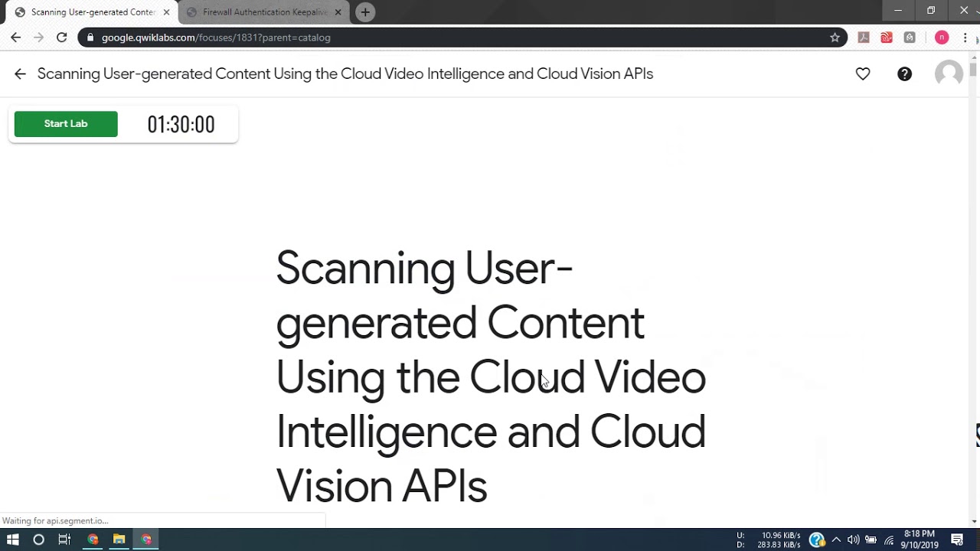Screen dimensions: 980x551
Task: Open Task View on the taskbar
Action: 64,540
